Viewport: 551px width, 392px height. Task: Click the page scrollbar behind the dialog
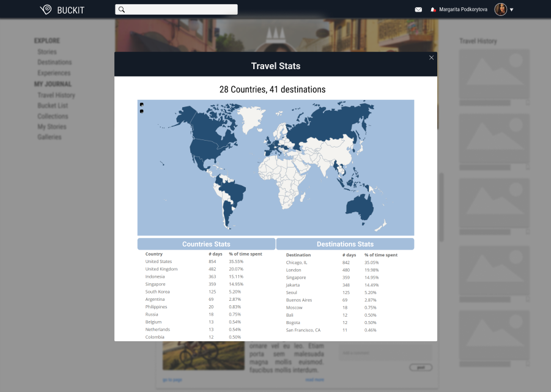(x=442, y=207)
